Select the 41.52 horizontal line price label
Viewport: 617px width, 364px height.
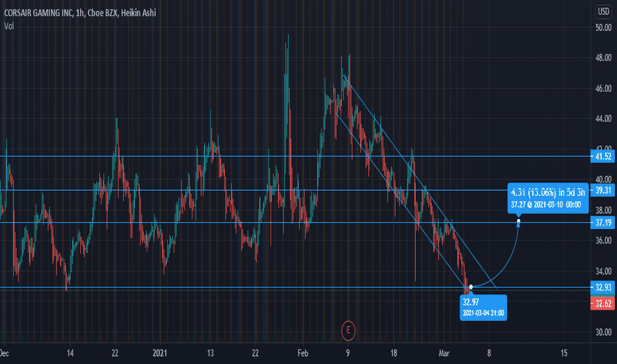603,157
